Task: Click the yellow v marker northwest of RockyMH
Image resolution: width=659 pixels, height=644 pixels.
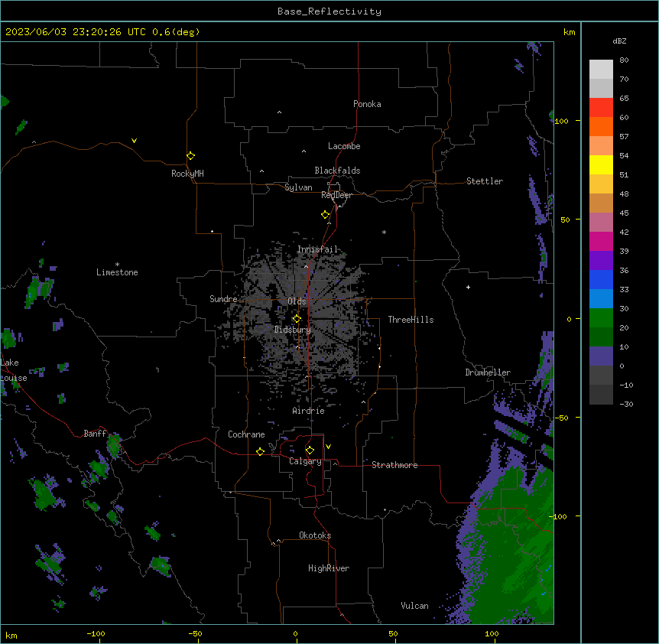Action: pyautogui.click(x=134, y=141)
